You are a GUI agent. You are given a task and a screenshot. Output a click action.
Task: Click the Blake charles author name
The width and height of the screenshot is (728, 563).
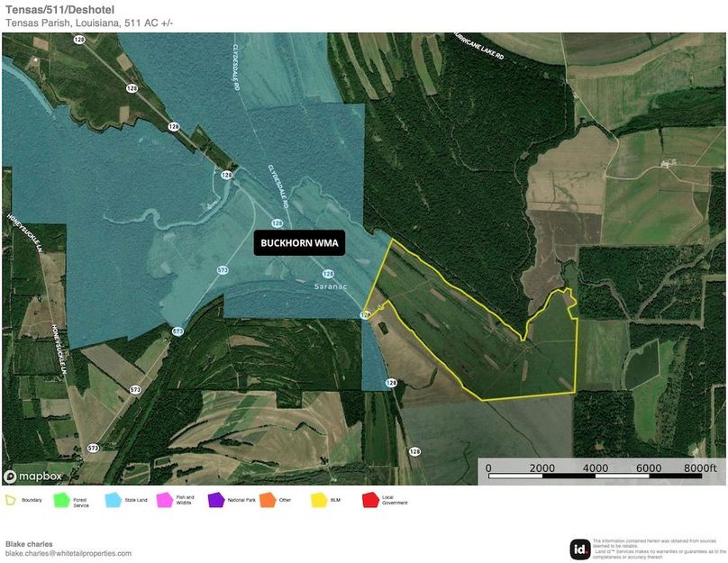29,544
